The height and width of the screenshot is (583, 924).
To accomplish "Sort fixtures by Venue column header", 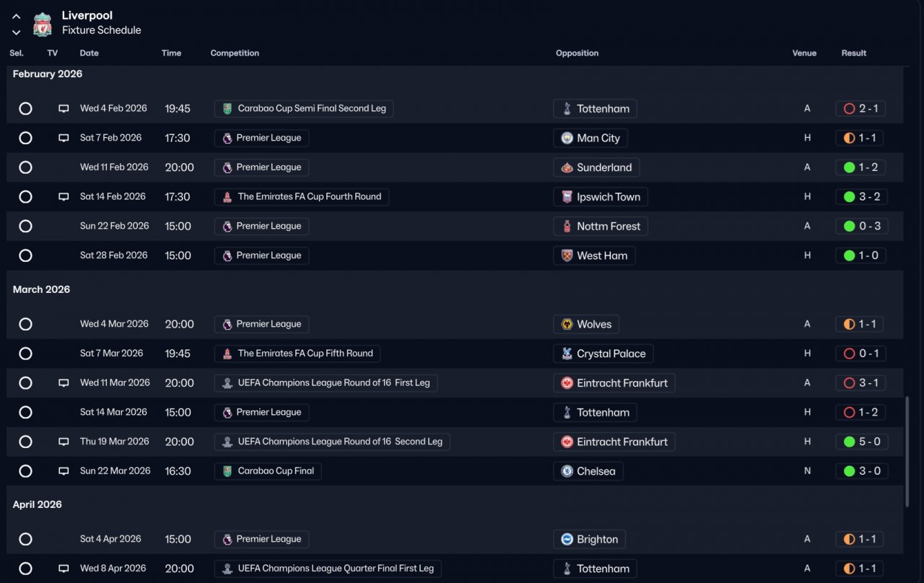I will pos(804,53).
